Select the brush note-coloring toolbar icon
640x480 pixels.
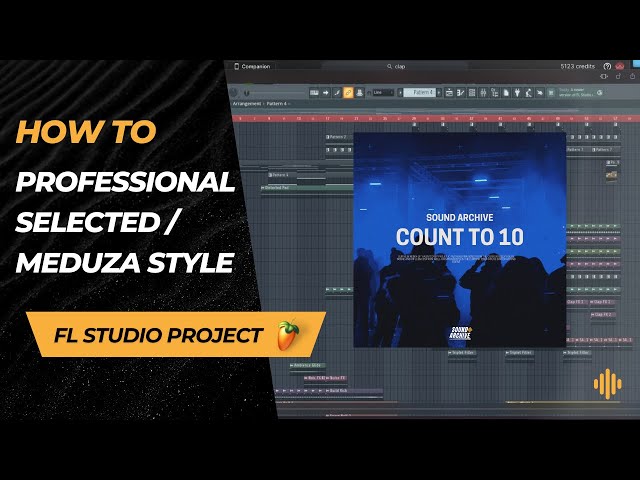(x=337, y=93)
